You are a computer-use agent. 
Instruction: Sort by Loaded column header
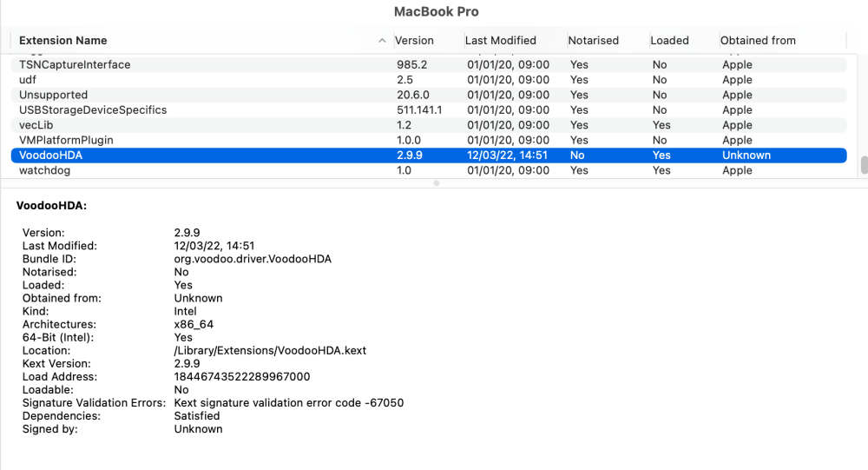pos(670,41)
